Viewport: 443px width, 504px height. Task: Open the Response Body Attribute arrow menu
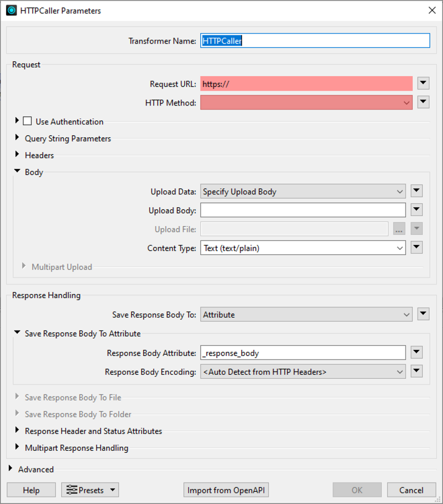(417, 353)
